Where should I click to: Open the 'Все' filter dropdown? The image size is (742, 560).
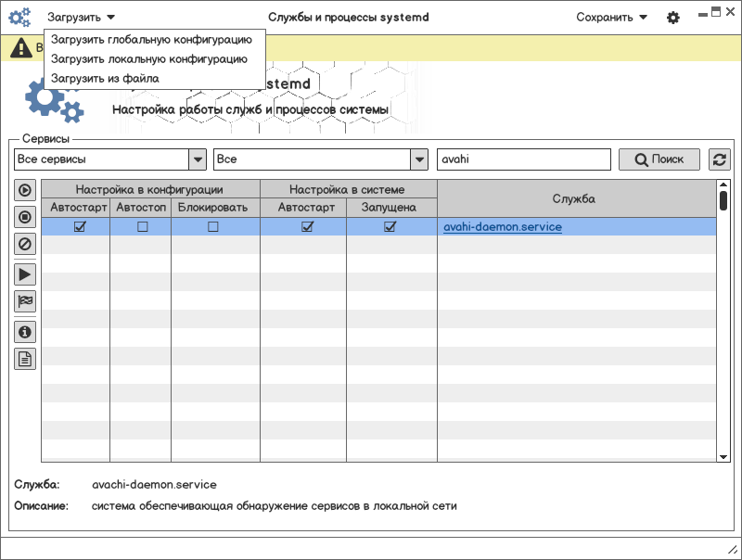(x=419, y=159)
